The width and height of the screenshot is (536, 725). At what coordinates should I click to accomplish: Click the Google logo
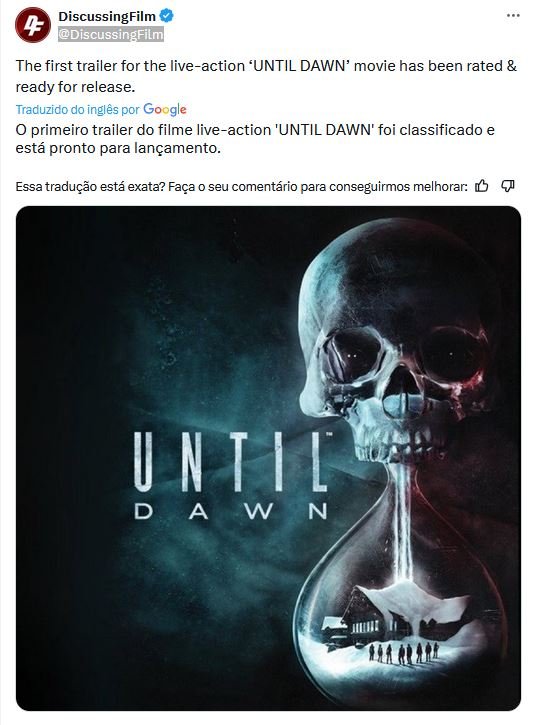165,110
